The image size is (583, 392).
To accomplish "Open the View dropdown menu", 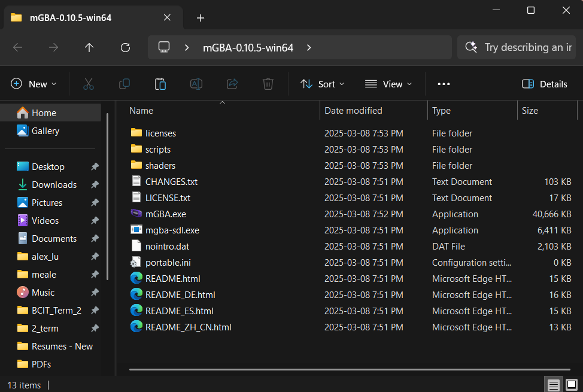I will (x=388, y=84).
